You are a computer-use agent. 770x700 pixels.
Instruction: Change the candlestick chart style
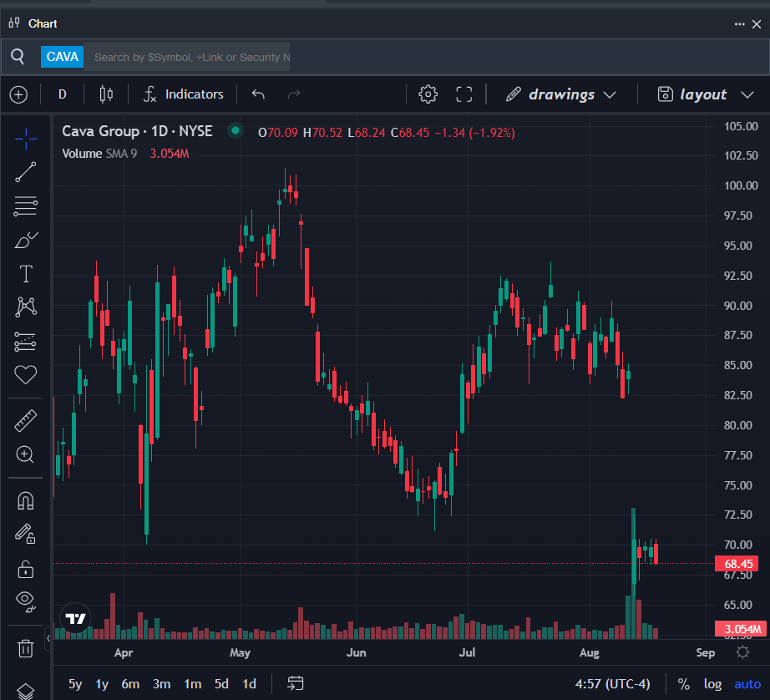coord(106,94)
